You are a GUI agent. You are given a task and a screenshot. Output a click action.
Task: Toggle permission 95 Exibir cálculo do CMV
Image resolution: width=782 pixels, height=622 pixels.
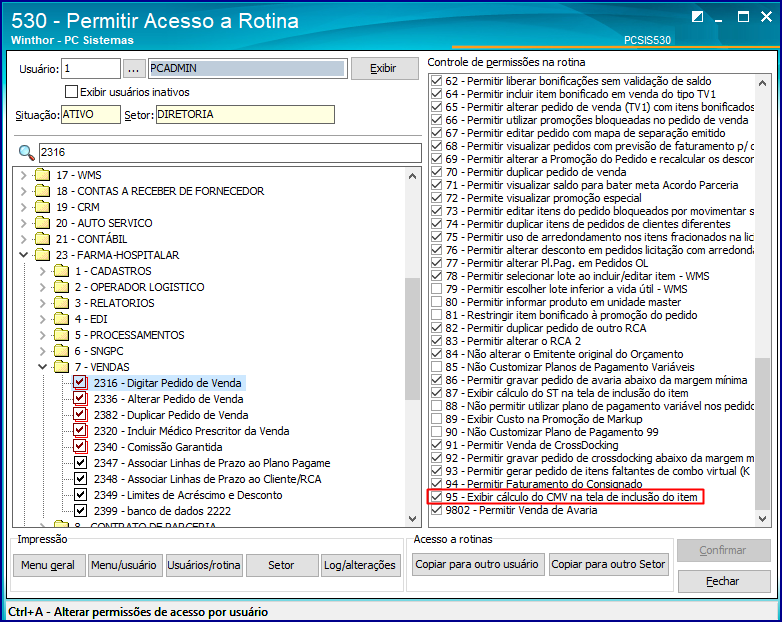436,497
